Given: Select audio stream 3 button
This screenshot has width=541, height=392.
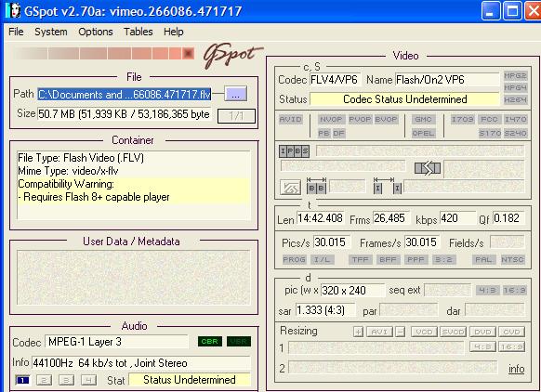Looking at the screenshot, I should pyautogui.click(x=66, y=380).
